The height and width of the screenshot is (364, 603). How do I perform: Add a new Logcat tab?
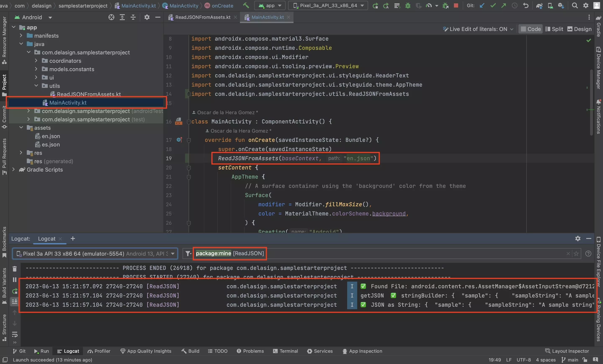coord(73,238)
